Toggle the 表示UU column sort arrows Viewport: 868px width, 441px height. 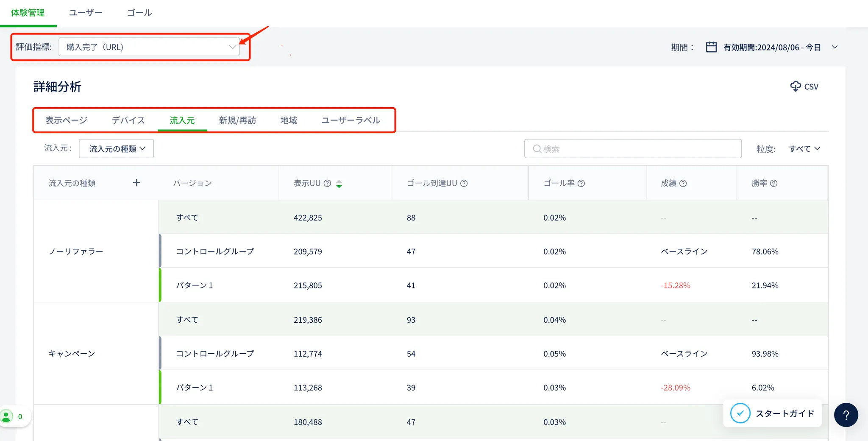click(x=339, y=184)
